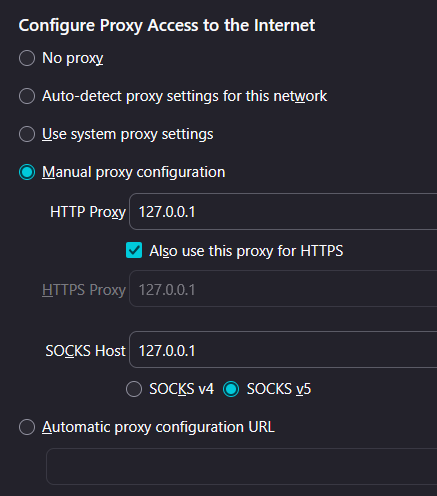Enable Automatic proxy configuration URL radio circle

tap(27, 427)
